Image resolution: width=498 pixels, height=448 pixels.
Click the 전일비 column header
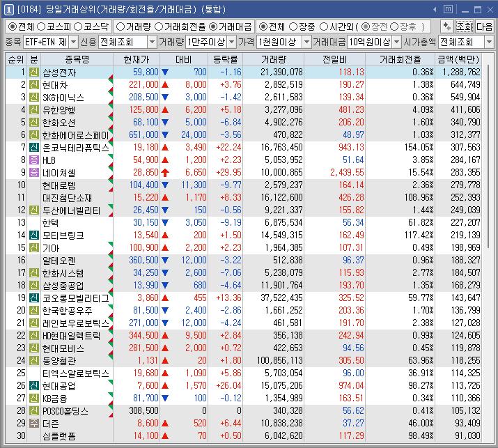335,59
